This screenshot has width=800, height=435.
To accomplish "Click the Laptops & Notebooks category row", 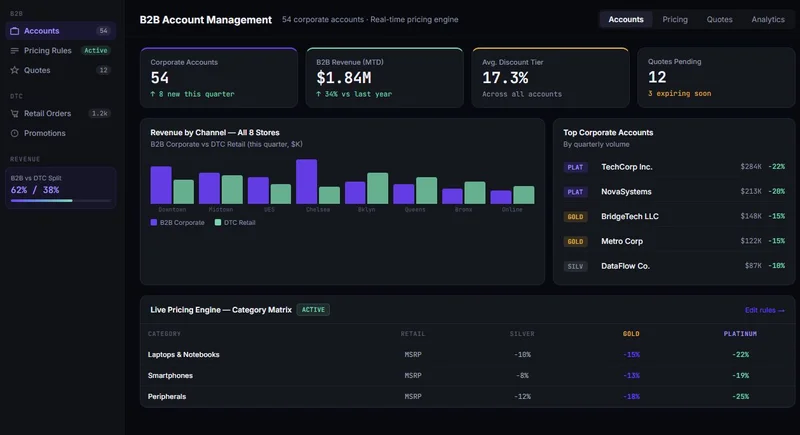I will point(467,354).
